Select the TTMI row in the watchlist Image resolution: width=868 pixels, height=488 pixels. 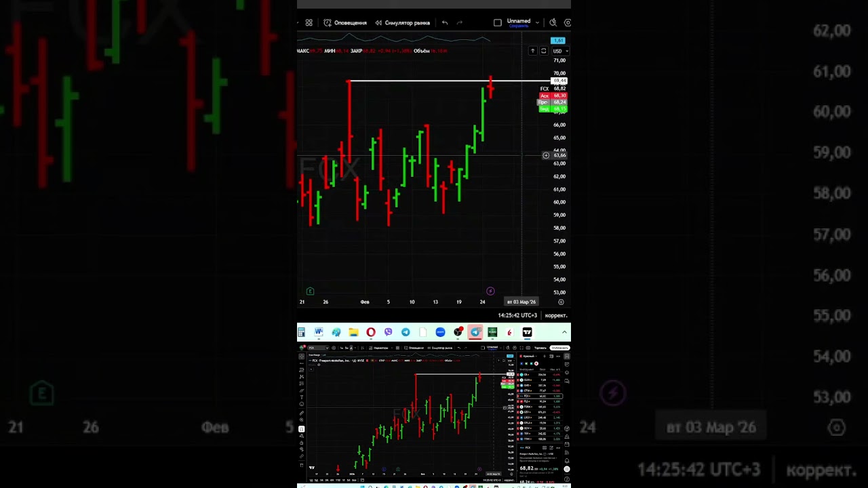coord(540,439)
